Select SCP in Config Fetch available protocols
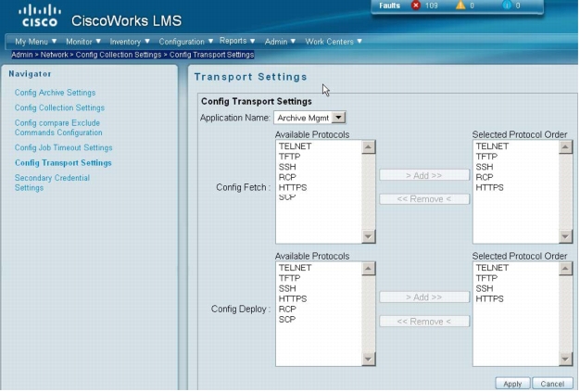 [x=287, y=197]
